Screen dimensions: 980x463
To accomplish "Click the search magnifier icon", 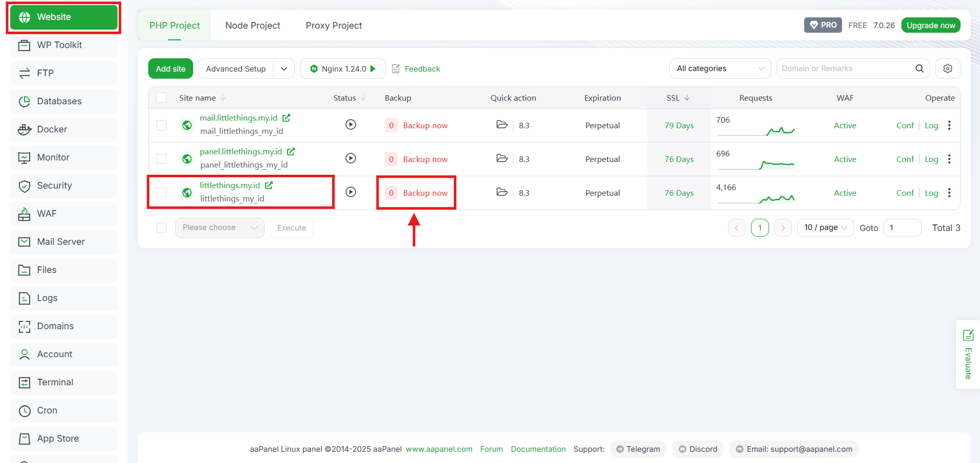I will coord(920,68).
